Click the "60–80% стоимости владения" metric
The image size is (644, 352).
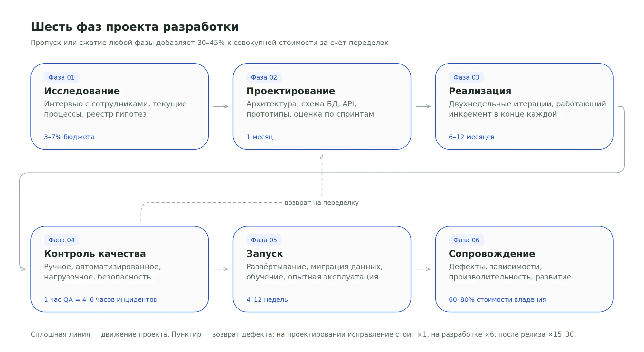tap(497, 300)
